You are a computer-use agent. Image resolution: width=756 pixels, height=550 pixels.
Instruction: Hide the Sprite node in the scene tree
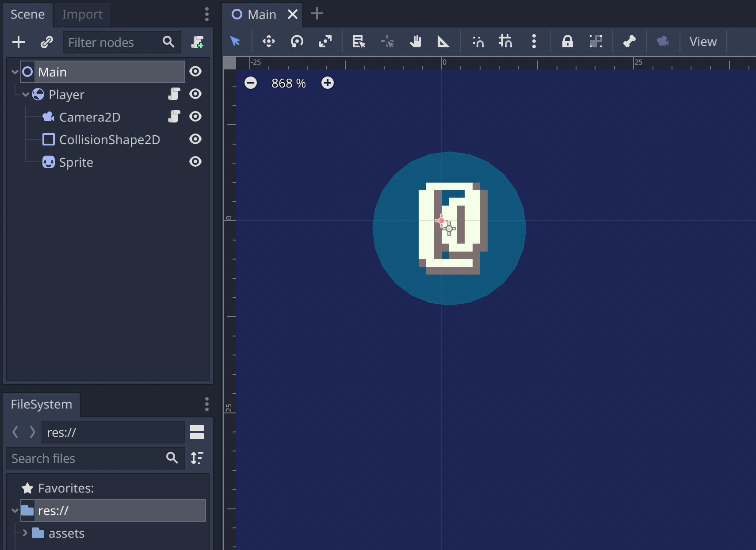pos(195,162)
